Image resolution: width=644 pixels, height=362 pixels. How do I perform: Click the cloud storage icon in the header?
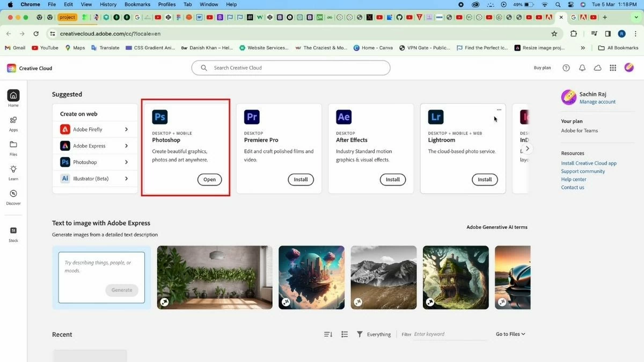click(x=597, y=68)
